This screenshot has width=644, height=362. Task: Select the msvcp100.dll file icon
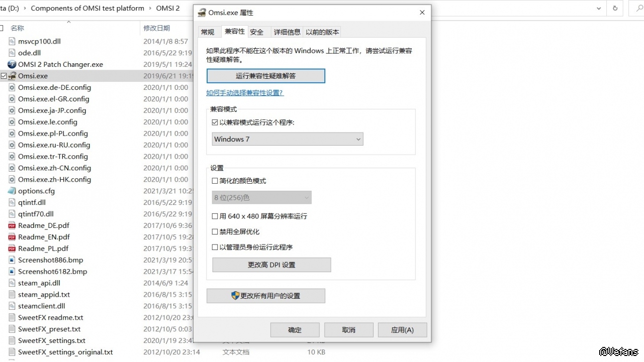pos(12,41)
